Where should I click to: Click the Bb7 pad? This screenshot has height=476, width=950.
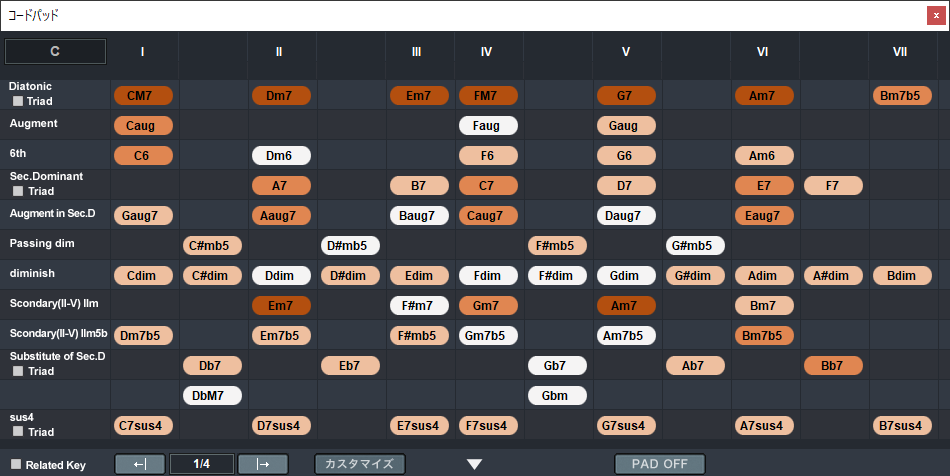(833, 366)
